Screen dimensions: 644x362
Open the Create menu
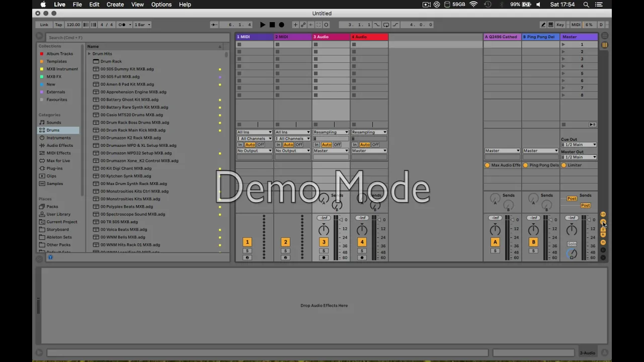tap(115, 5)
